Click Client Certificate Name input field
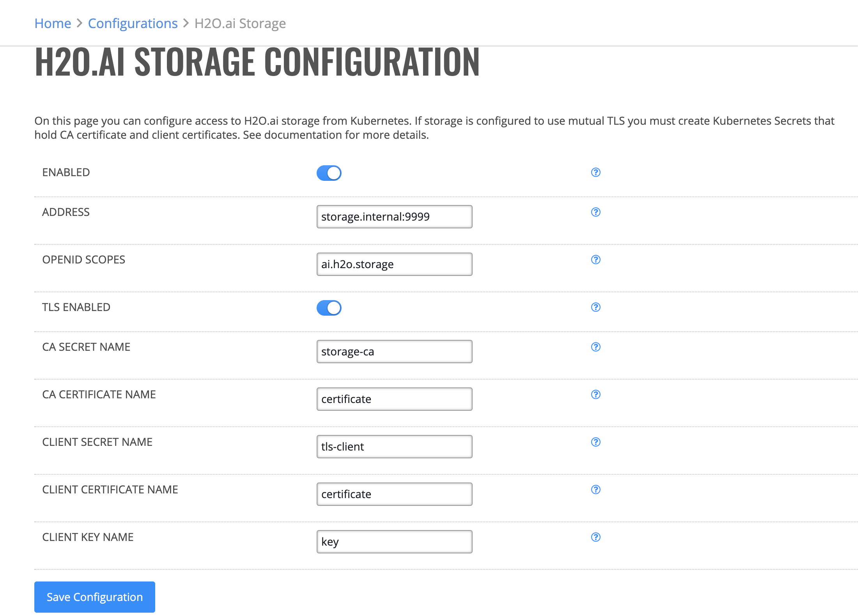Viewport: 868px width, 615px height. [394, 494]
